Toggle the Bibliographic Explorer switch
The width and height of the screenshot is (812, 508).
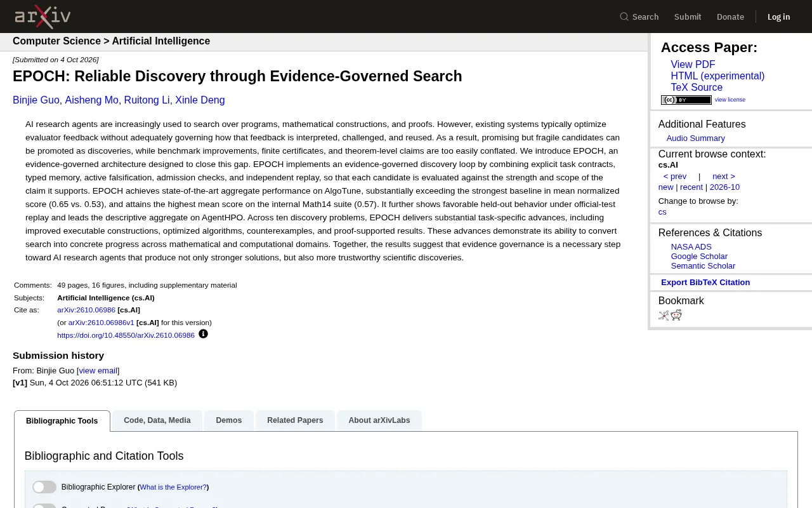[44, 487]
